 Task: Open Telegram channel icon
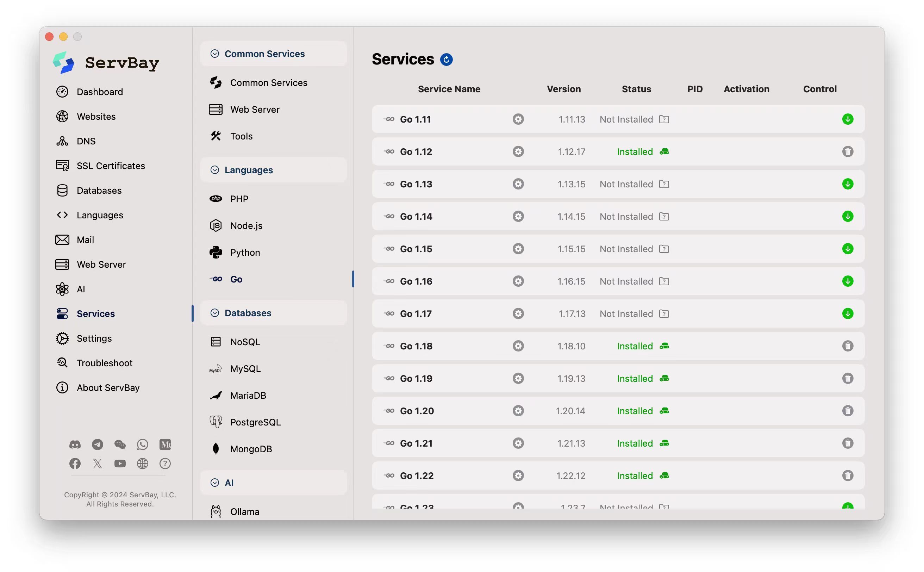point(98,444)
